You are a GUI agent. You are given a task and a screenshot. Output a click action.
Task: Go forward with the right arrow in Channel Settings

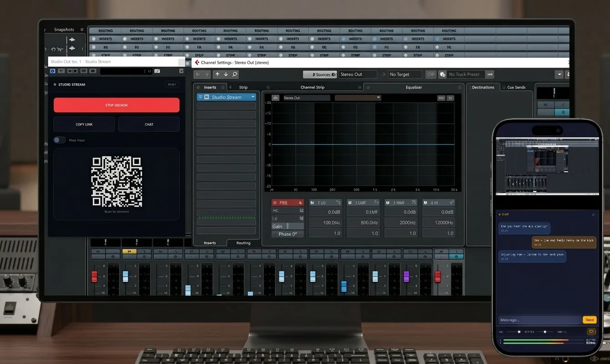(207, 74)
